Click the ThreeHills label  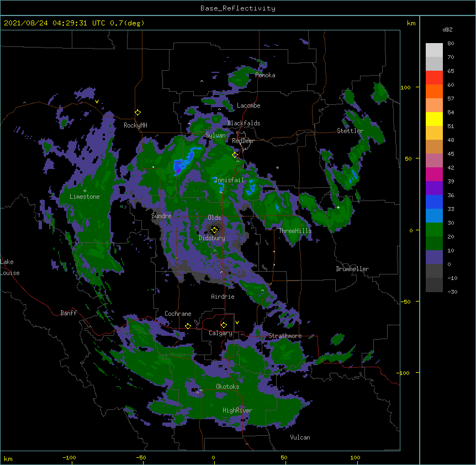coord(295,231)
